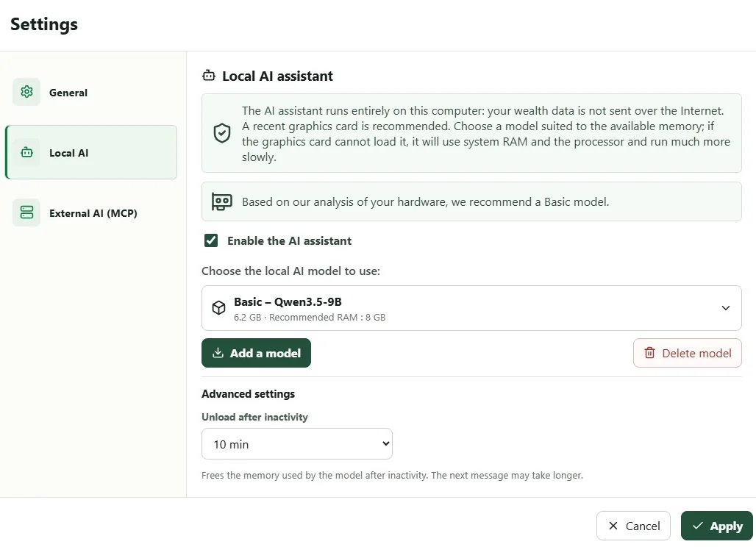
Task: Expand the model dropdown chevron
Action: click(726, 308)
